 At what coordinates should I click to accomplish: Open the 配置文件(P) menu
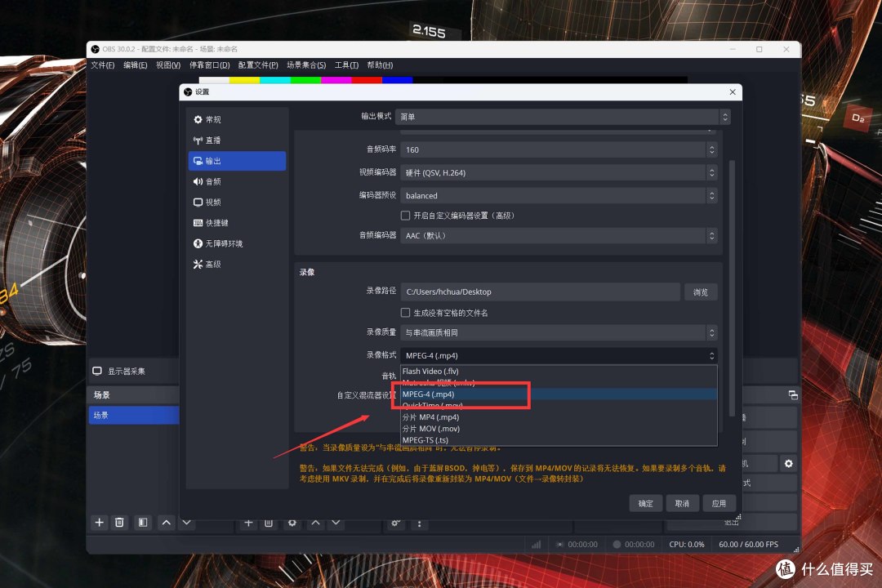(x=258, y=65)
